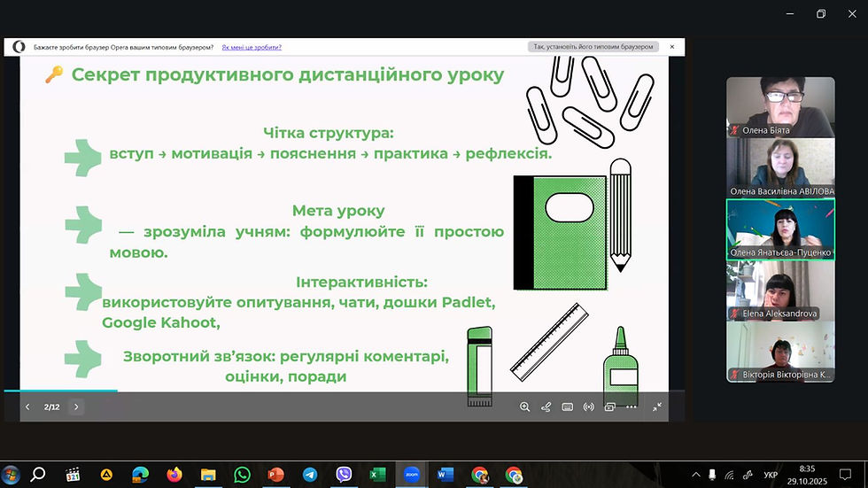Select Олена Василівна АВІЛОВА video thumbnail

point(780,168)
